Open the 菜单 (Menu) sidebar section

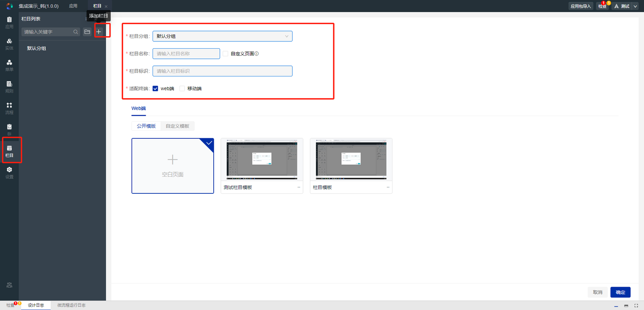click(x=9, y=66)
